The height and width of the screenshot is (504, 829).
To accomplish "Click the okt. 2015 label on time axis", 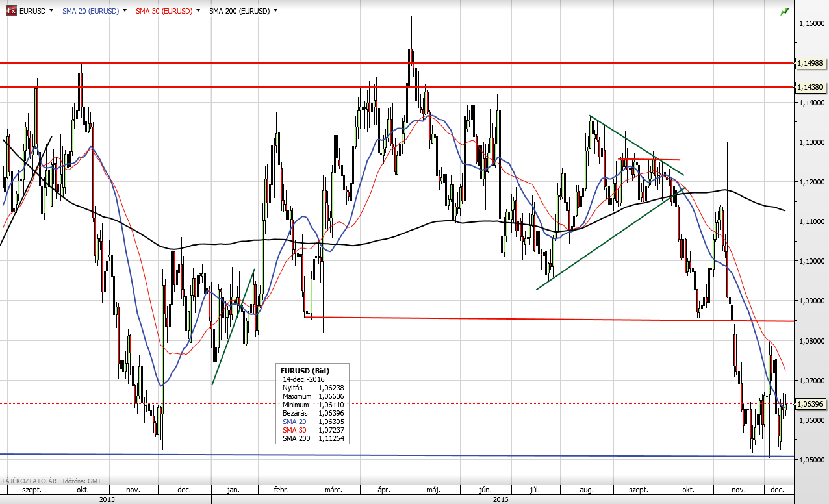I will point(83,490).
